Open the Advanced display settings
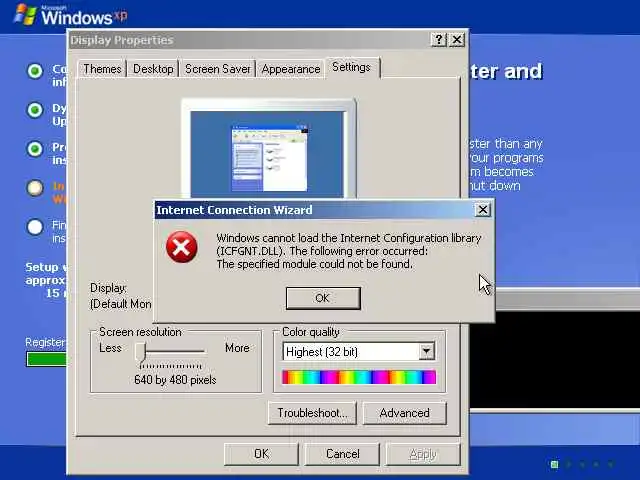 coord(404,413)
